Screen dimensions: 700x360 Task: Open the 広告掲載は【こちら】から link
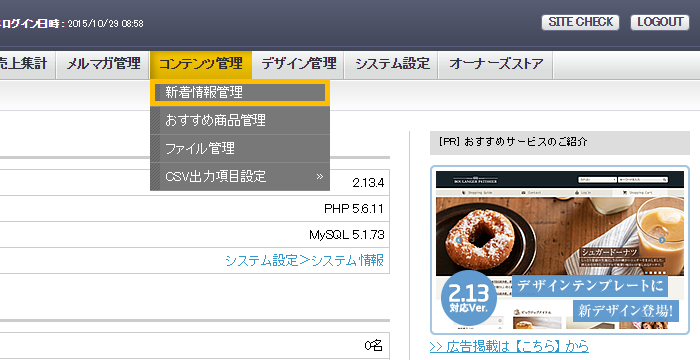[509, 347]
